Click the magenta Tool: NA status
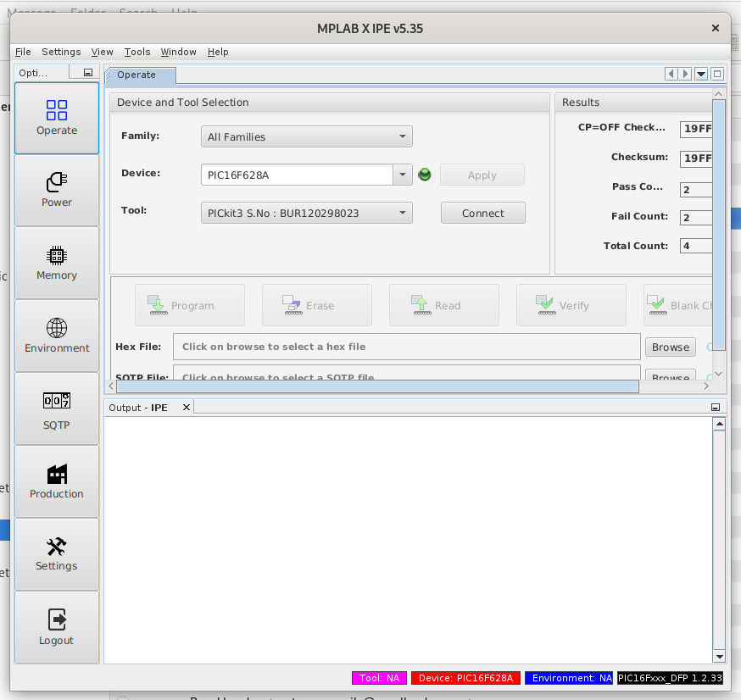Image resolution: width=741 pixels, height=700 pixels. click(379, 678)
